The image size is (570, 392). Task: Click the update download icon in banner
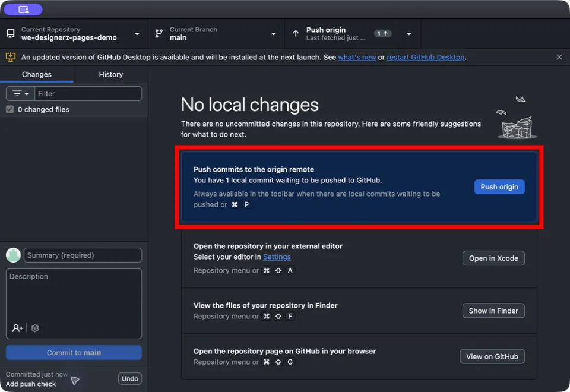coord(11,57)
